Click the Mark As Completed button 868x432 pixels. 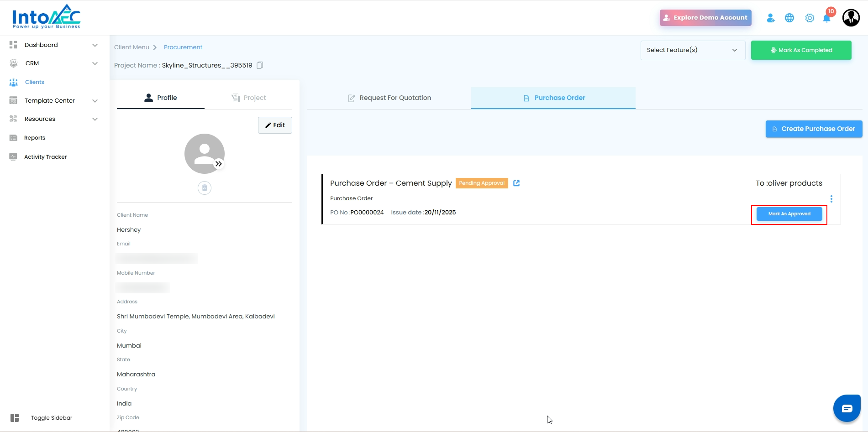click(x=801, y=50)
